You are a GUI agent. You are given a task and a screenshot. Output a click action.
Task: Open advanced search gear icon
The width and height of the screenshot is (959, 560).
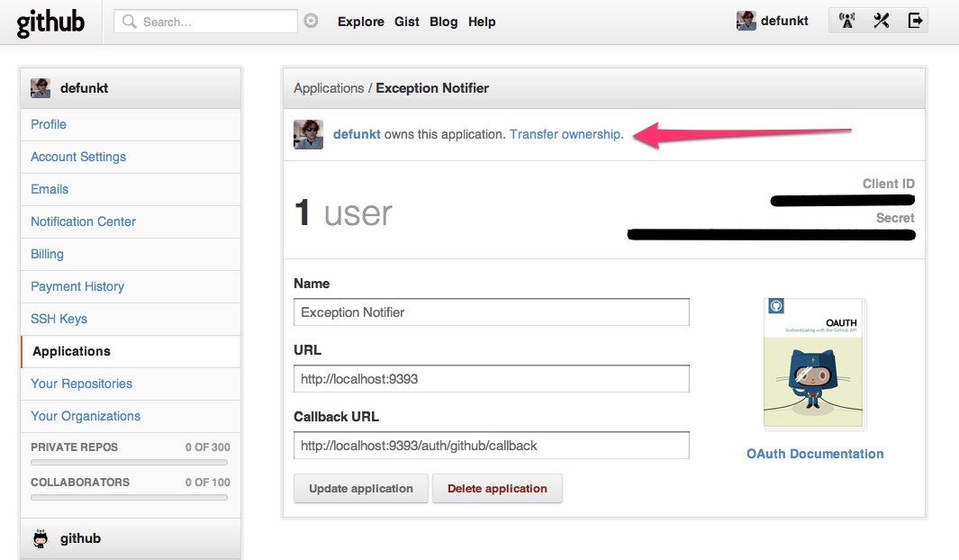point(311,21)
